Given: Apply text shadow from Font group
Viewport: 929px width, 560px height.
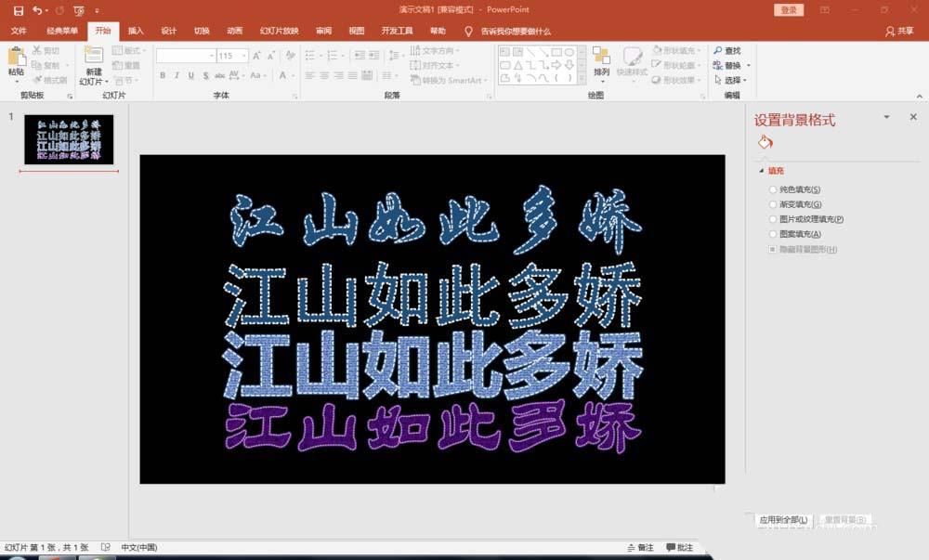Looking at the screenshot, I should (205, 74).
